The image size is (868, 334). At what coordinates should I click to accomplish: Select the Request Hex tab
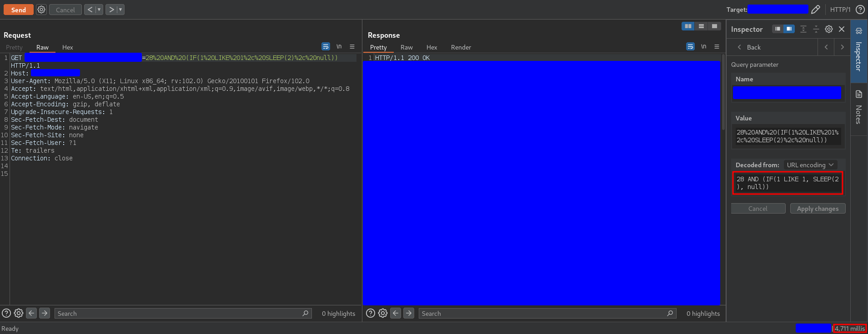point(67,47)
